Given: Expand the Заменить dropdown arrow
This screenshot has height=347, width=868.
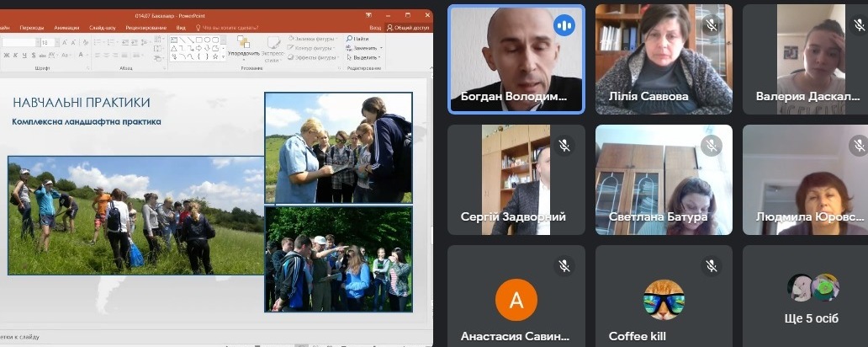Looking at the screenshot, I should pos(381,48).
